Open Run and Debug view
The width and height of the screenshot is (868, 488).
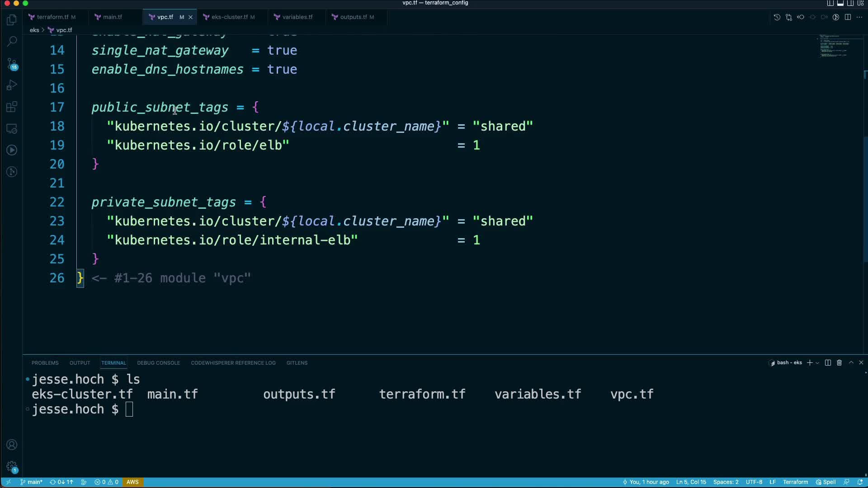(x=12, y=85)
